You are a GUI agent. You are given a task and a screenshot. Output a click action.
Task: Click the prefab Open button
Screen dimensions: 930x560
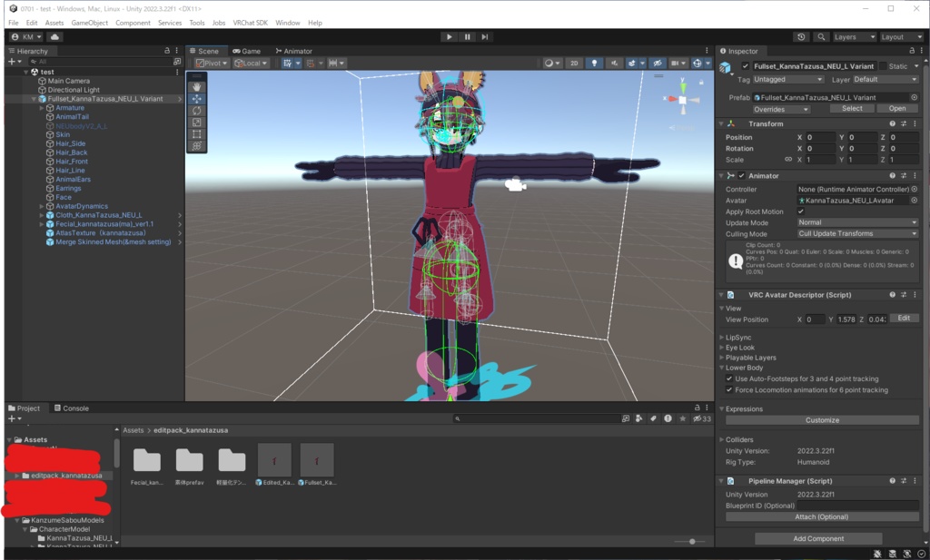(x=897, y=109)
